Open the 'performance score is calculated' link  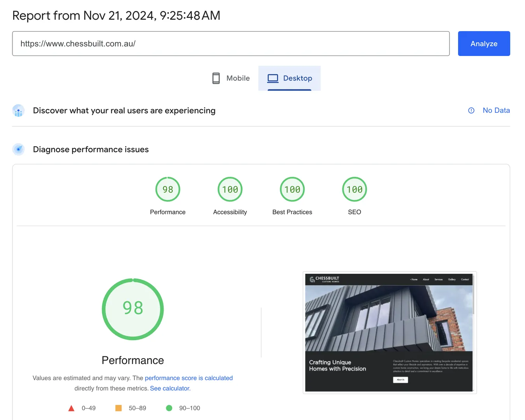tap(189, 378)
